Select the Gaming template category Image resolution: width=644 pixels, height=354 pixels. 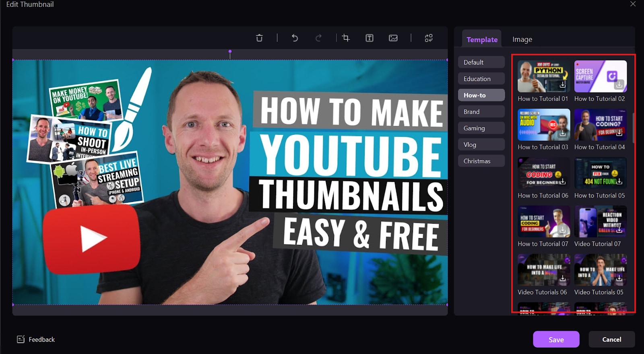[x=481, y=128]
